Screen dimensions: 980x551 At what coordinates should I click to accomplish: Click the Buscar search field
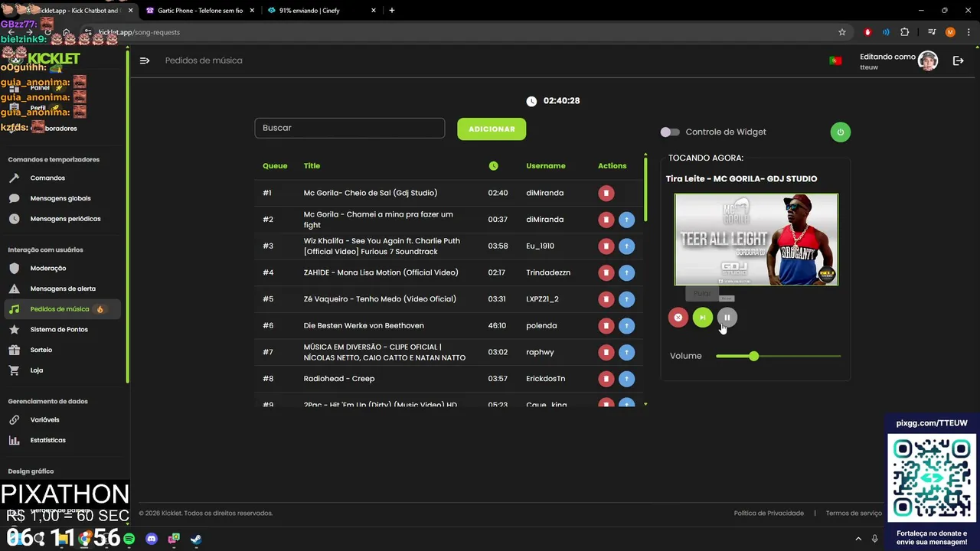[x=349, y=128]
